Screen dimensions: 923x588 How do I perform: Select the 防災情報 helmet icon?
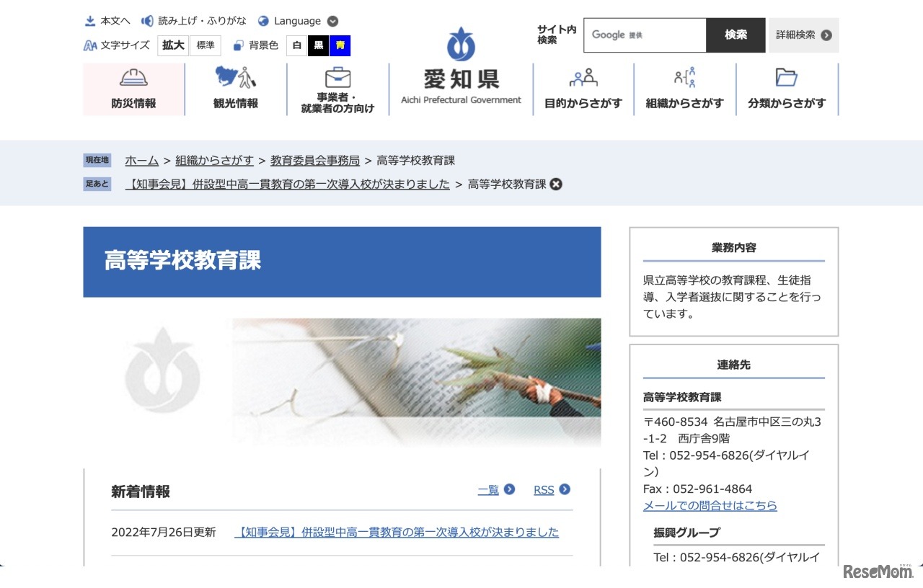133,77
